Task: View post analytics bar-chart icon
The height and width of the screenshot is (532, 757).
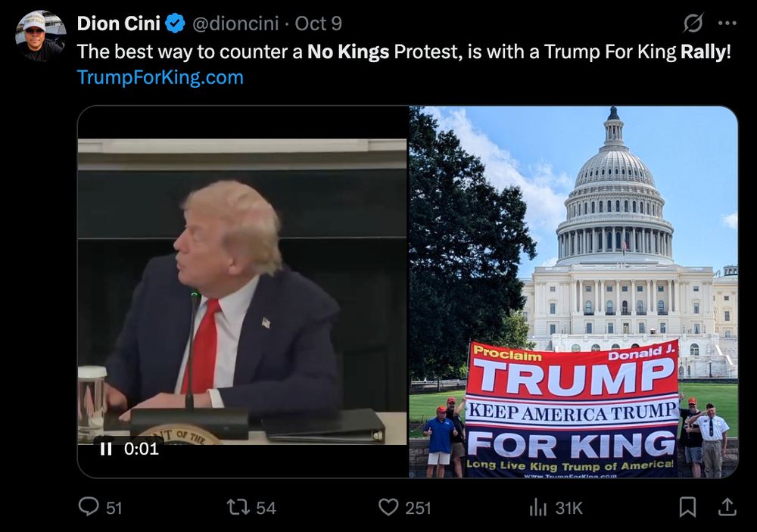Action: click(x=537, y=507)
